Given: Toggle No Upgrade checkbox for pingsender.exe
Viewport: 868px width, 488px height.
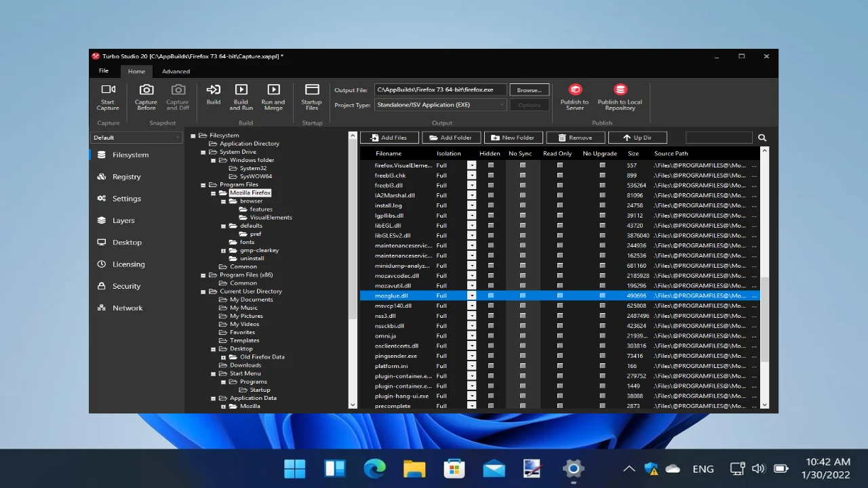Looking at the screenshot, I should click(x=602, y=356).
